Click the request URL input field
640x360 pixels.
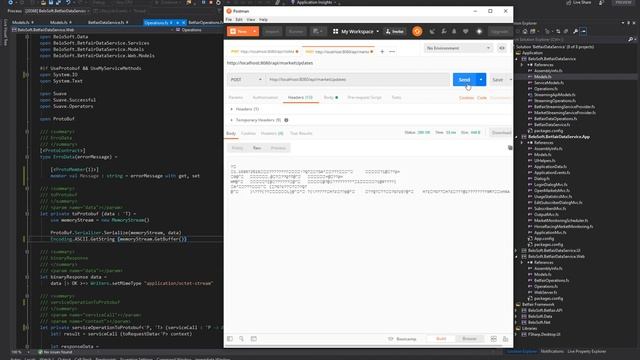[x=358, y=80]
